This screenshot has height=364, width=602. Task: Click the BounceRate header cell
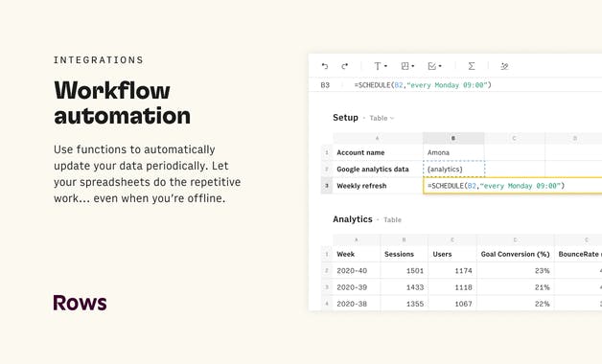pos(578,254)
